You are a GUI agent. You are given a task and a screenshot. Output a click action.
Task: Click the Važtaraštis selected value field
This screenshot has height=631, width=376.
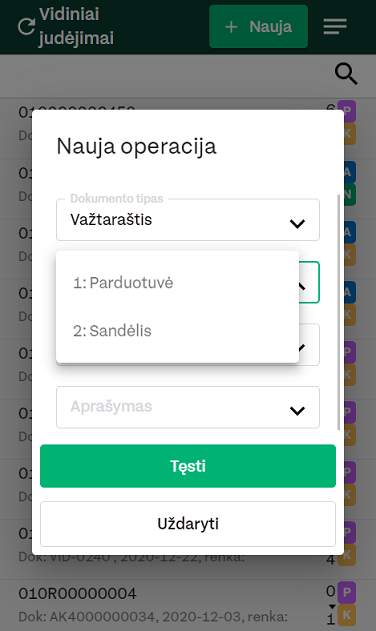(x=188, y=220)
